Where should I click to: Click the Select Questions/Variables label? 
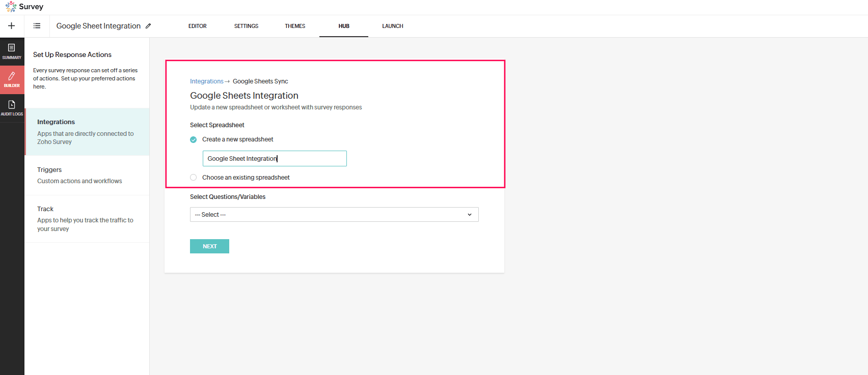[x=228, y=197]
